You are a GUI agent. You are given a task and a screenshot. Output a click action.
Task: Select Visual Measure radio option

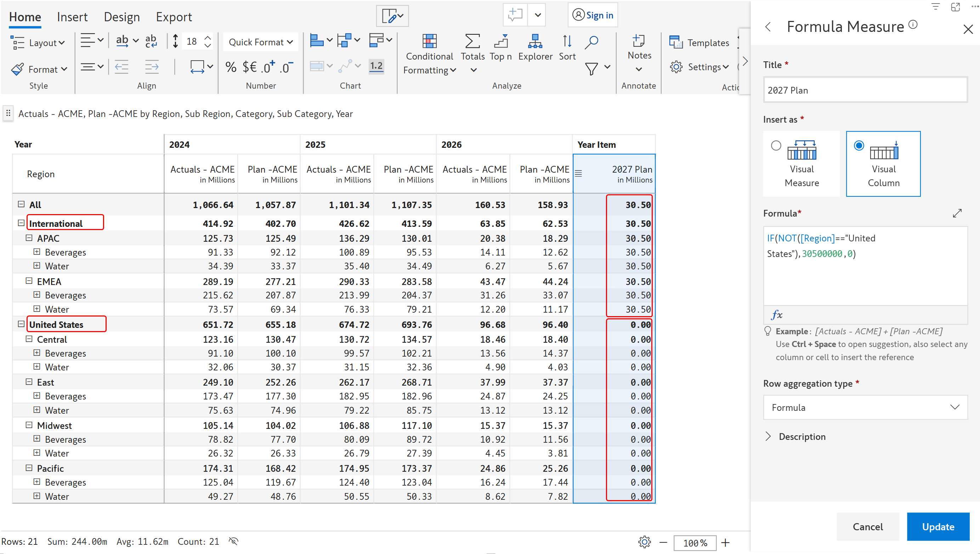[776, 145]
